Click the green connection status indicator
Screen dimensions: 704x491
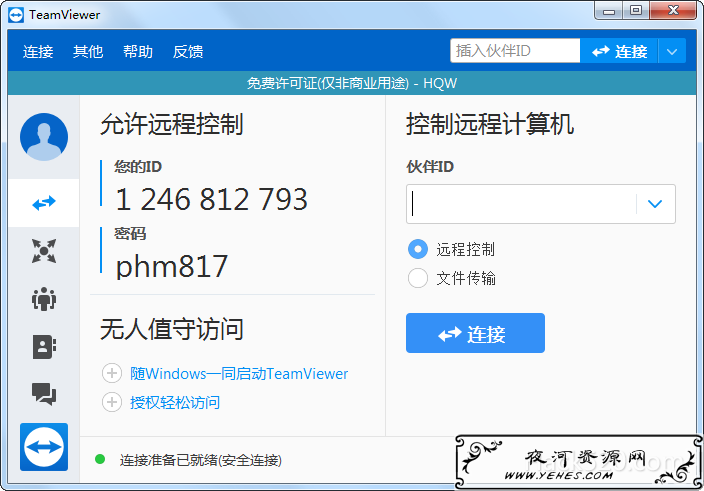pos(100,460)
